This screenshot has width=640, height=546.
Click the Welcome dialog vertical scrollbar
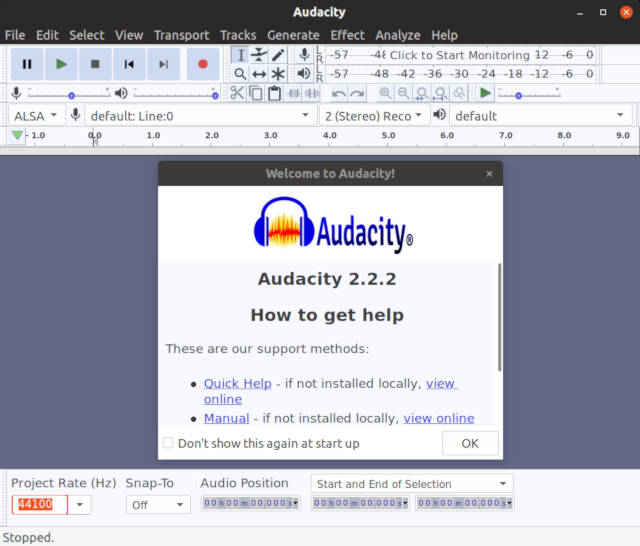tap(499, 317)
